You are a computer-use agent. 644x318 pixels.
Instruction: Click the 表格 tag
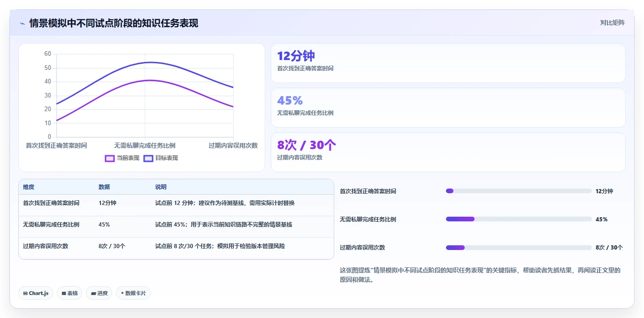[x=69, y=293]
